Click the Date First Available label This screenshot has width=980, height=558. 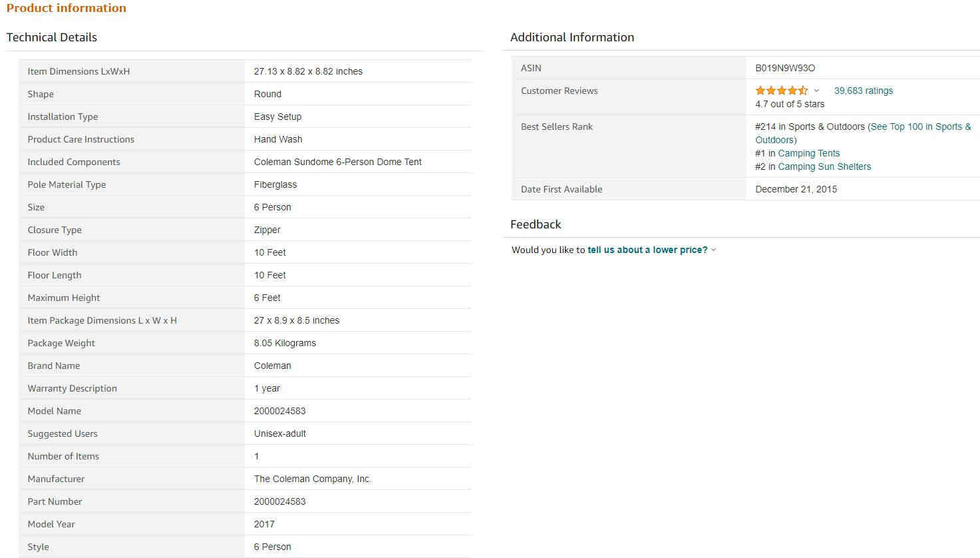coord(562,189)
